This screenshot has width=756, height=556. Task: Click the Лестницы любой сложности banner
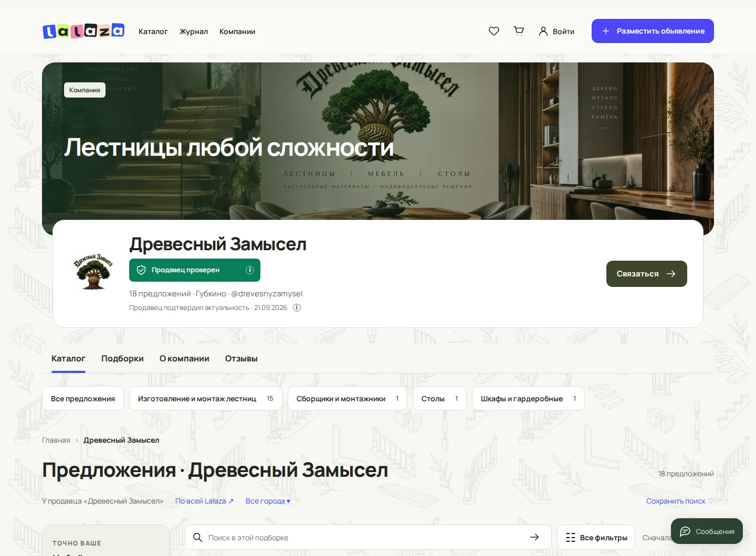point(229,147)
